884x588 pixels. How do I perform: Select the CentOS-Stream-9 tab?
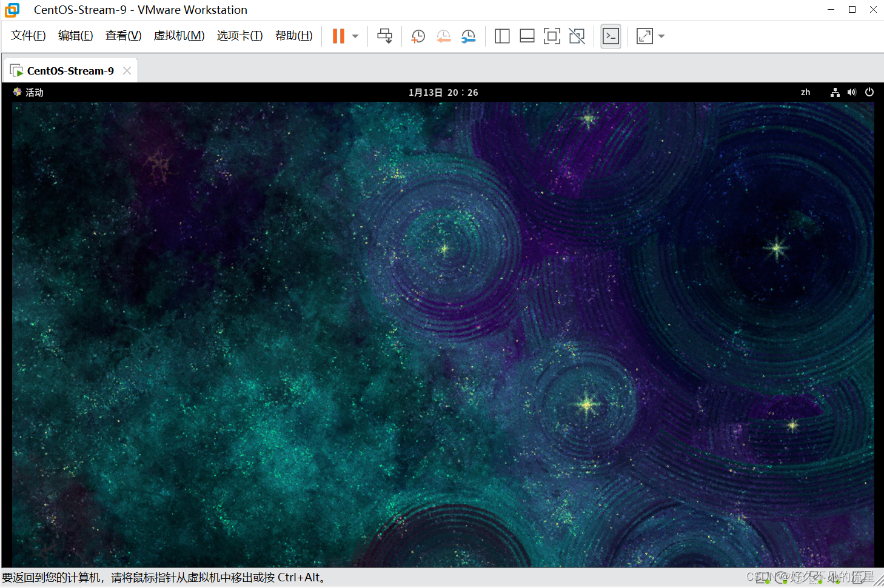pos(70,71)
